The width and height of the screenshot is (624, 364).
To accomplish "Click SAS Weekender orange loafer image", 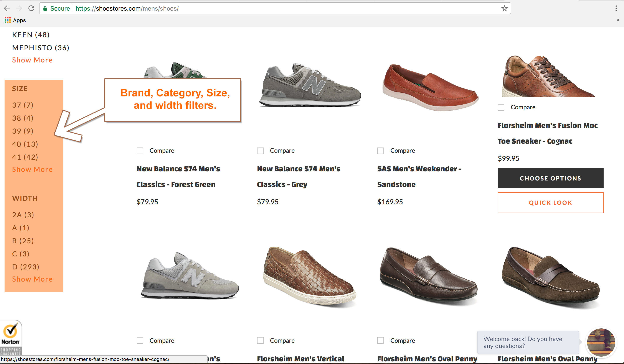I will 430,87.
